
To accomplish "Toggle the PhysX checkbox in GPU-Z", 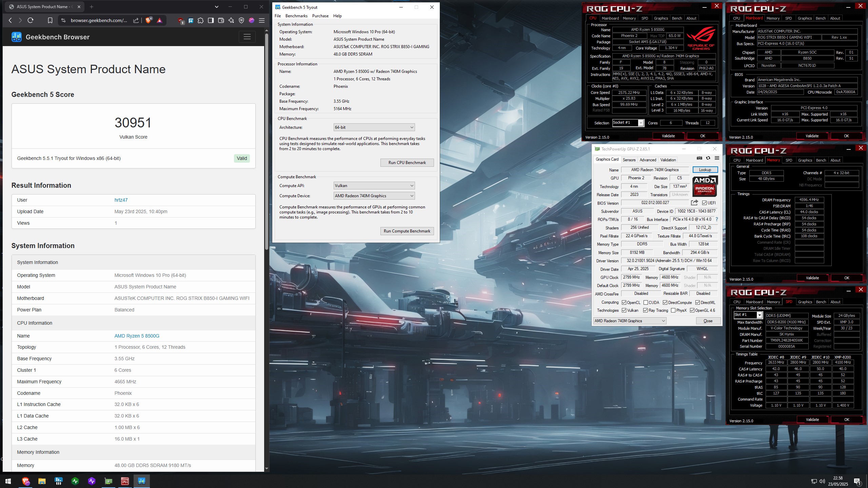I will click(x=673, y=310).
